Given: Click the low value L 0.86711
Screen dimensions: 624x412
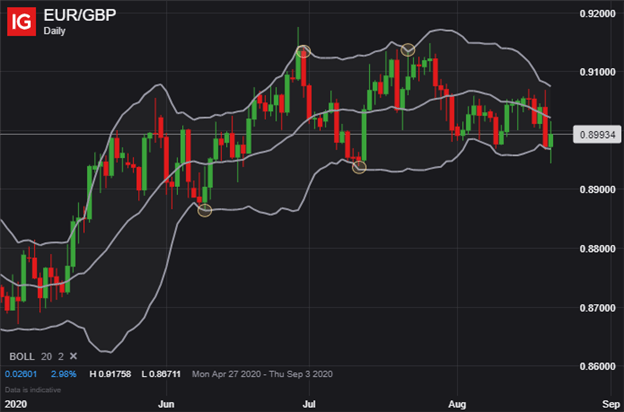Looking at the screenshot, I should (161, 374).
